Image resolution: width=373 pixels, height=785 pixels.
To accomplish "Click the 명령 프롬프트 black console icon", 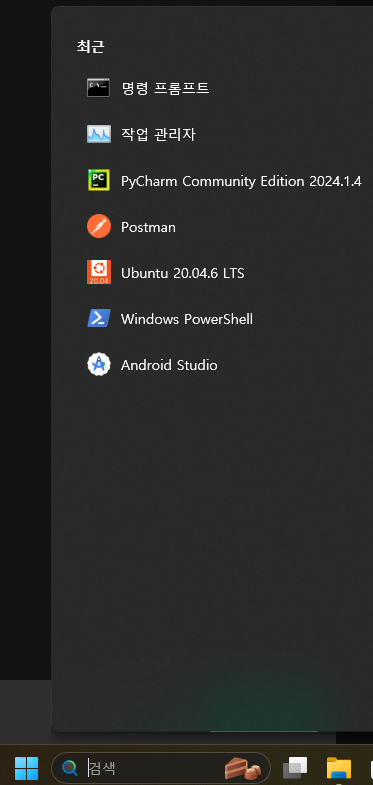I will pos(98,88).
